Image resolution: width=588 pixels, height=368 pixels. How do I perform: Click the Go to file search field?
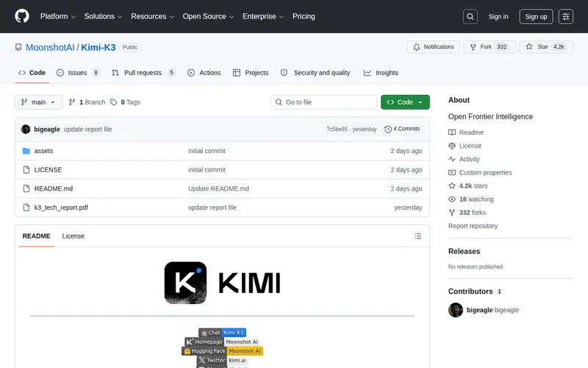pyautogui.click(x=324, y=102)
